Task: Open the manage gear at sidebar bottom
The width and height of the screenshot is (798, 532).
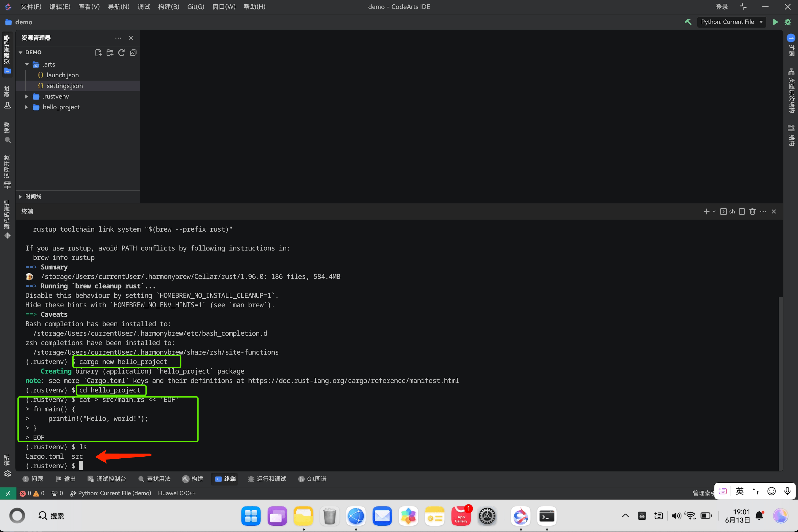Action: (7, 474)
